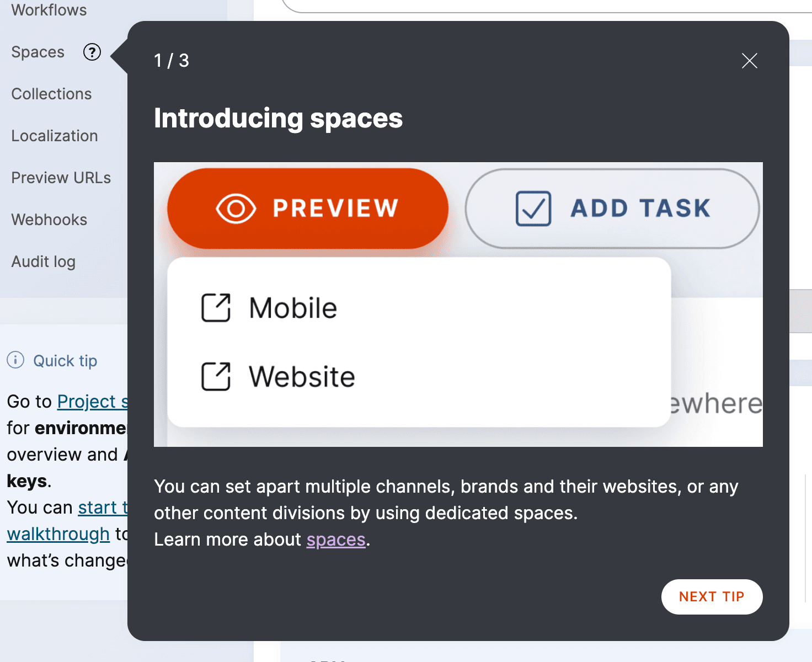Viewport: 812px width, 662px height.
Task: View the Audit log
Action: point(43,261)
